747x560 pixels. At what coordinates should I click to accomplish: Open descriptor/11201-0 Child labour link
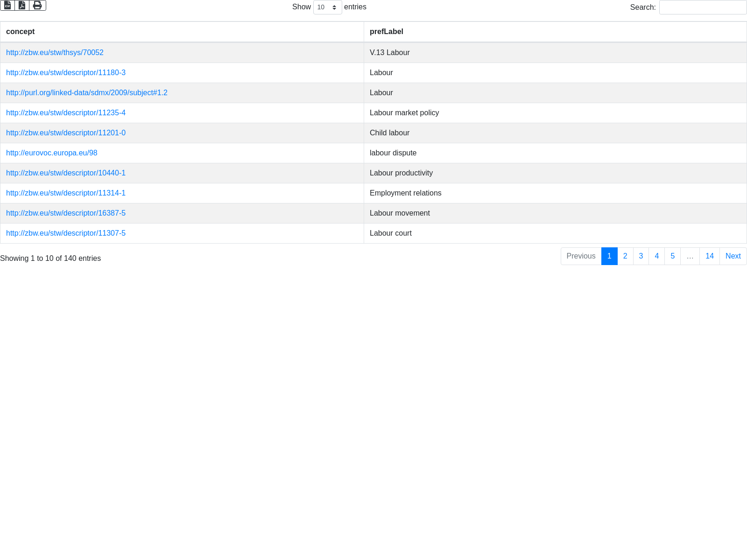click(66, 133)
